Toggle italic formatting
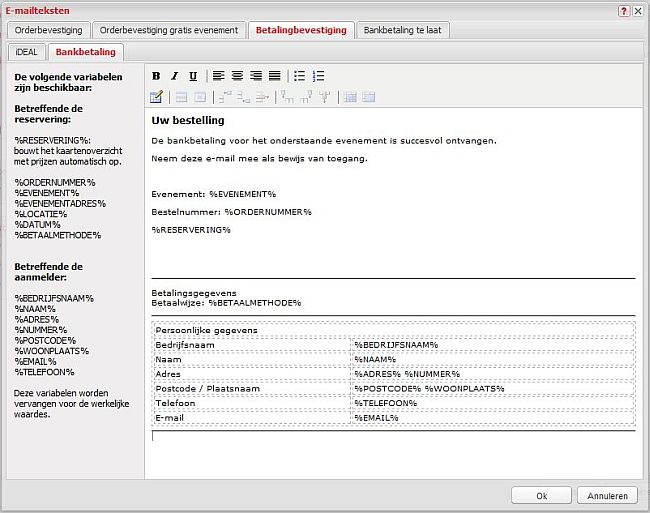This screenshot has height=513, width=650. 175,76
